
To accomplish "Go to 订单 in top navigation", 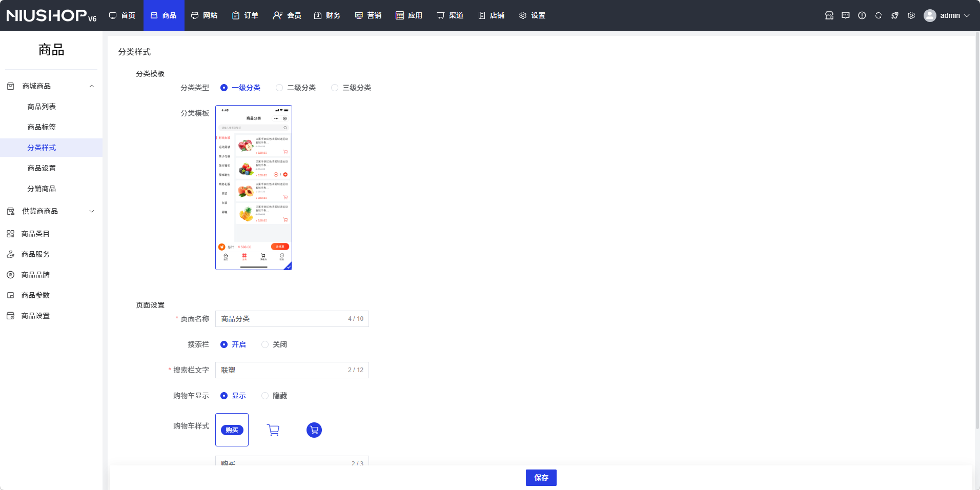I will coord(246,15).
